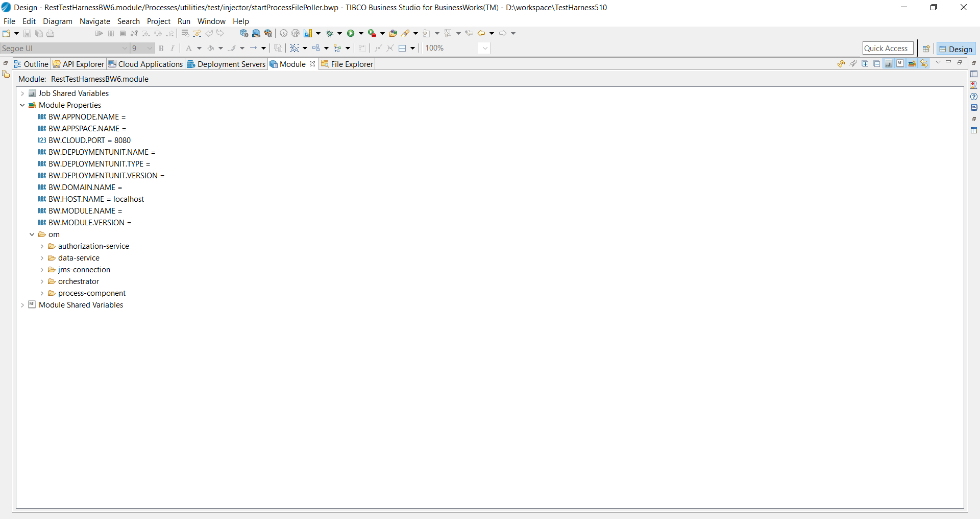Open the File menu
Screen dimensions: 980x519
click(x=9, y=21)
